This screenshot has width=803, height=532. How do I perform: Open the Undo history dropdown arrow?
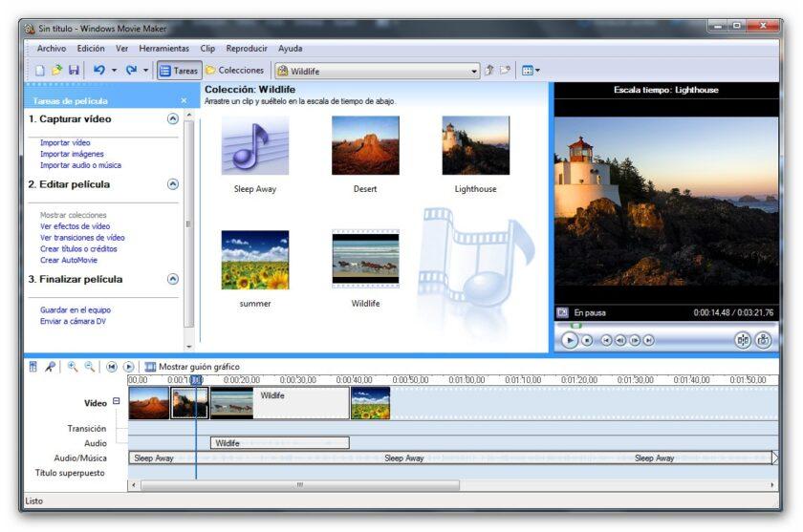click(x=114, y=71)
